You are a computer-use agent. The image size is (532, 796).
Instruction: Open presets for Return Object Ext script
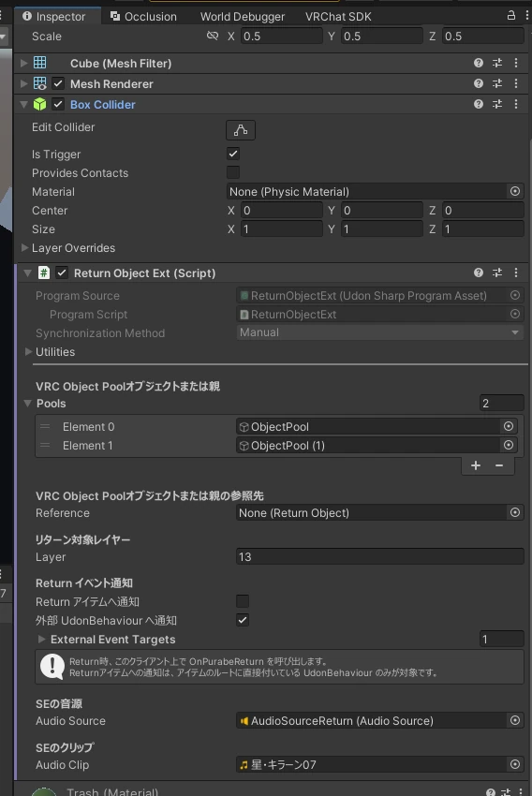pyautogui.click(x=497, y=273)
